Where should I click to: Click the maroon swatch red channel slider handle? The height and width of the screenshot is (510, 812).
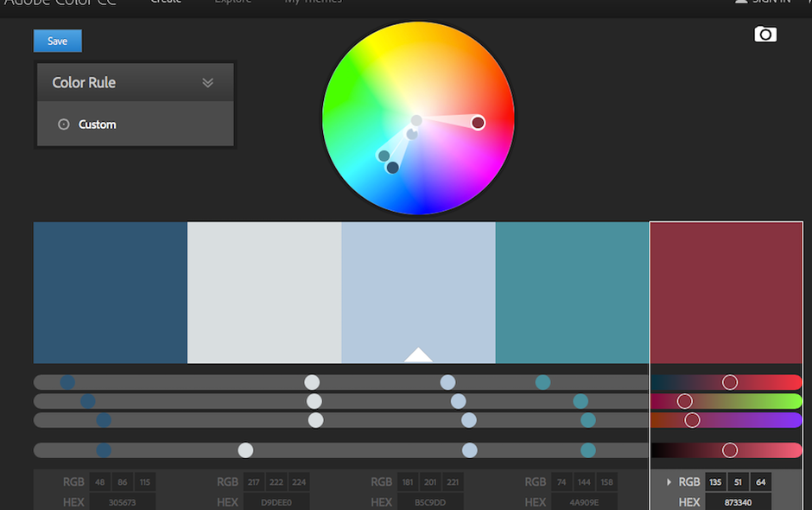click(x=730, y=382)
